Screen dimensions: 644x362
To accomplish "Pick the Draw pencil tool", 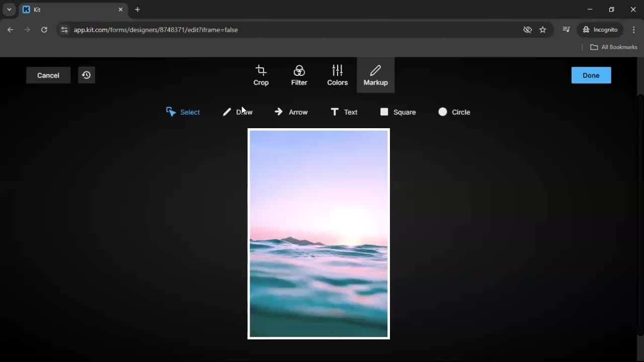I will click(x=237, y=112).
